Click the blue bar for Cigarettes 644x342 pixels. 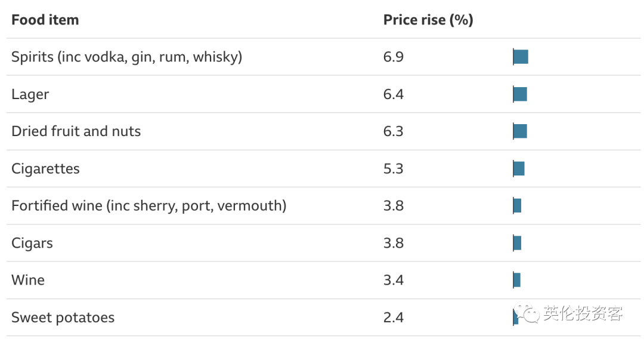519,169
